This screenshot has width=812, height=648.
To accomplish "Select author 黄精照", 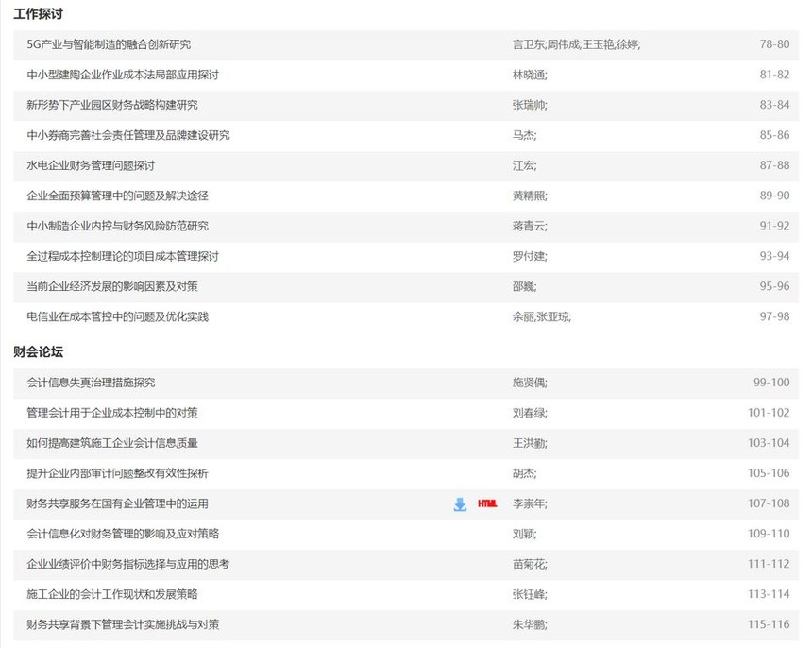I will point(530,196).
